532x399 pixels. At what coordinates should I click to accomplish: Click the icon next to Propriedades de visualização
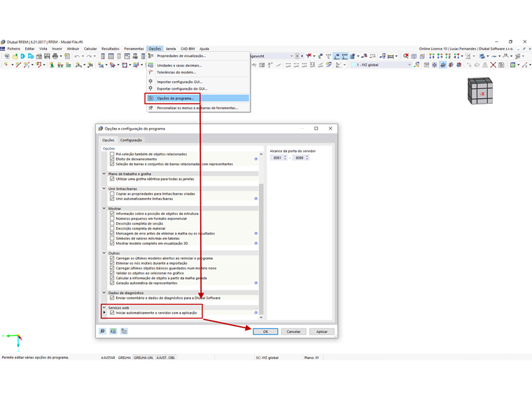coord(150,55)
